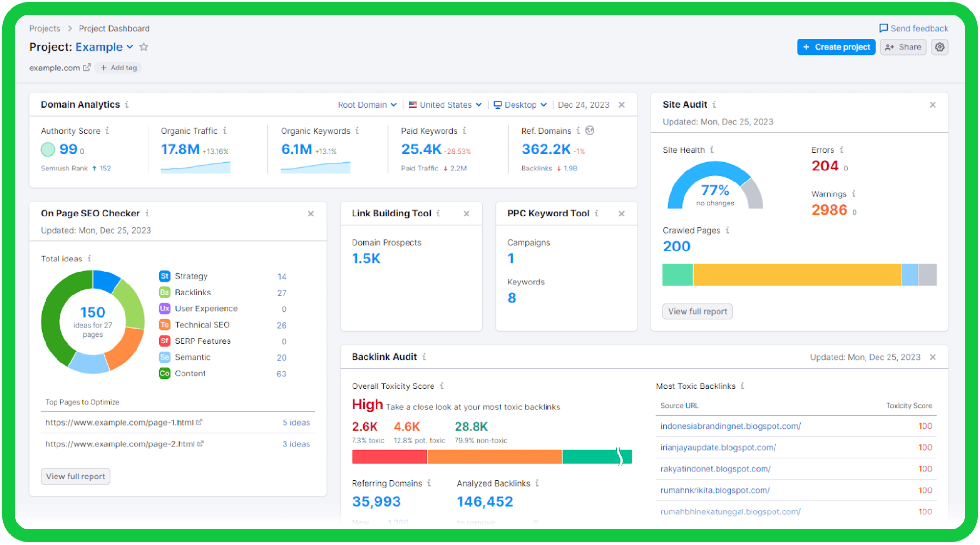Show PPC Keyword Tool info tooltip
This screenshot has width=980, height=545.
[x=596, y=213]
